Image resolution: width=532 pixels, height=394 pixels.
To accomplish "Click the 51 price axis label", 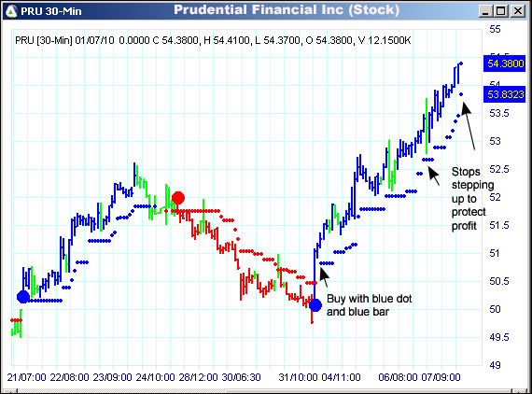I will coord(494,253).
